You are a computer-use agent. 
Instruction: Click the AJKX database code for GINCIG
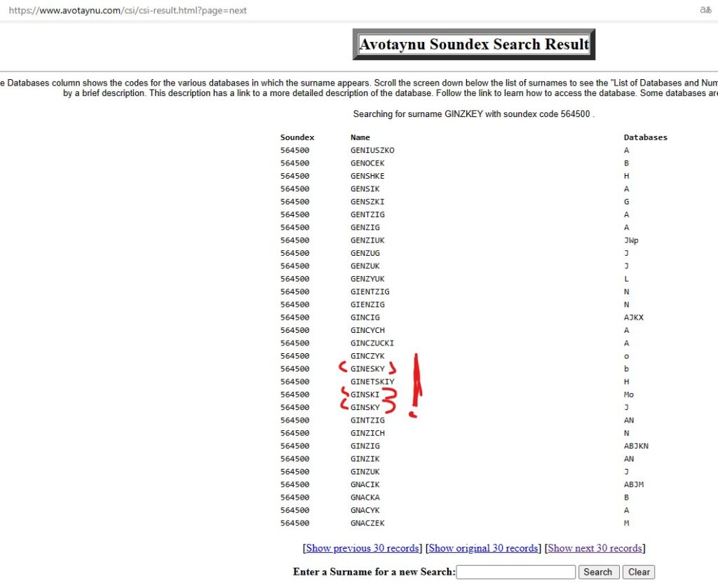(633, 317)
